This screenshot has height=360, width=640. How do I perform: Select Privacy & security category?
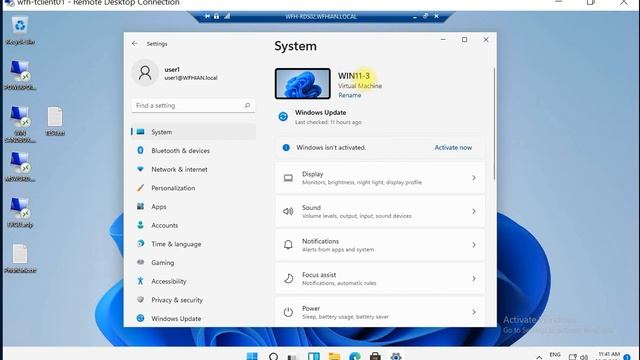tap(193, 300)
